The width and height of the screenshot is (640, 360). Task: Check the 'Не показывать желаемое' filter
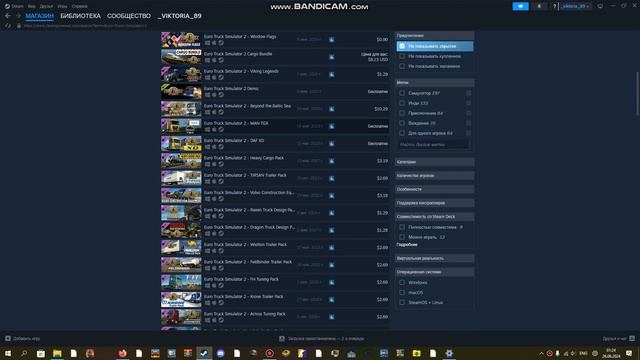(x=402, y=66)
